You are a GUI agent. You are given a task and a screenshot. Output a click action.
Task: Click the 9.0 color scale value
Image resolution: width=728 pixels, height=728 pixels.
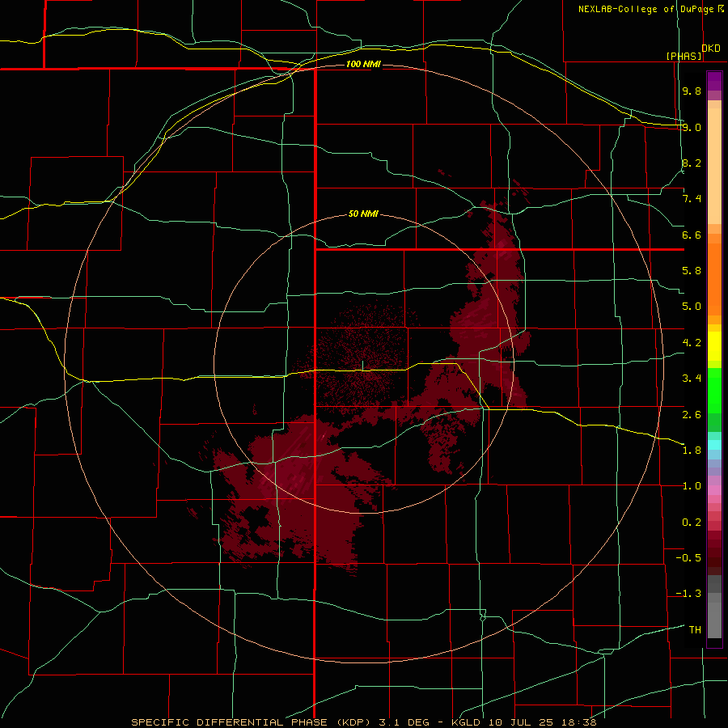[692, 127]
